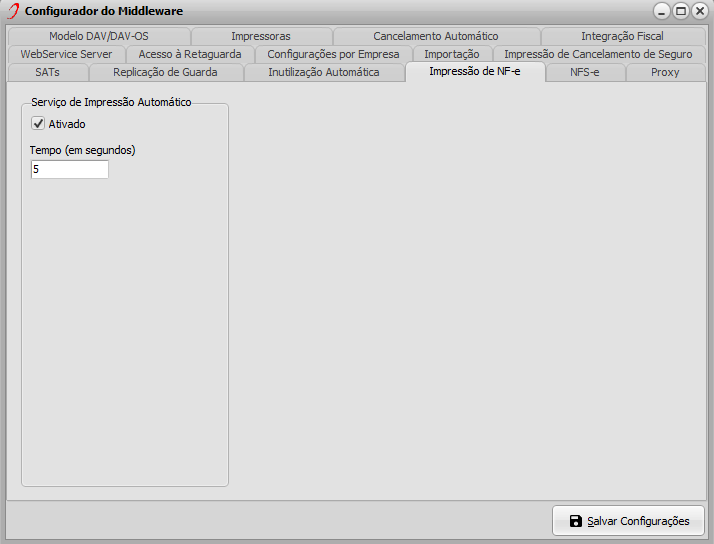Select the Configurações por Empresa tab

pyautogui.click(x=333, y=54)
